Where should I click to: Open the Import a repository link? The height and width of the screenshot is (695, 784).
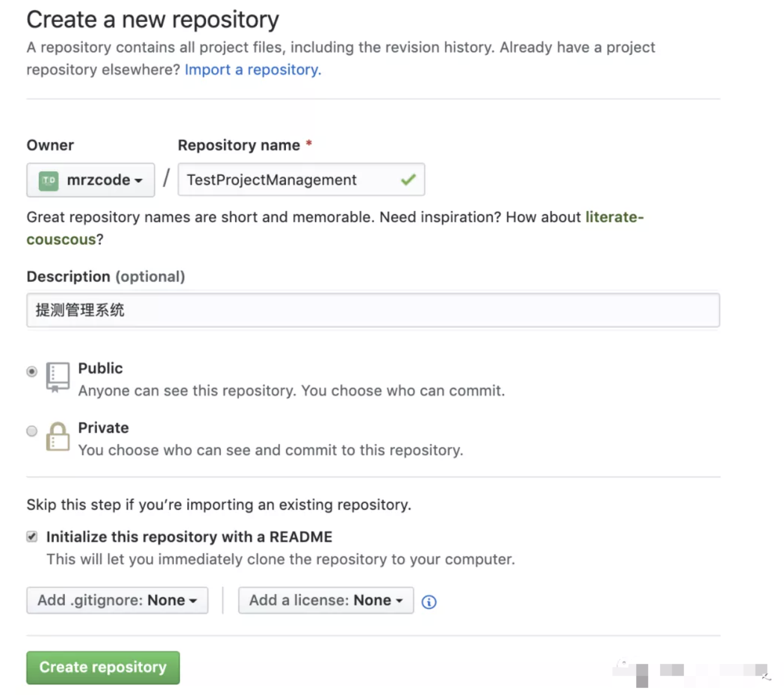click(x=253, y=70)
